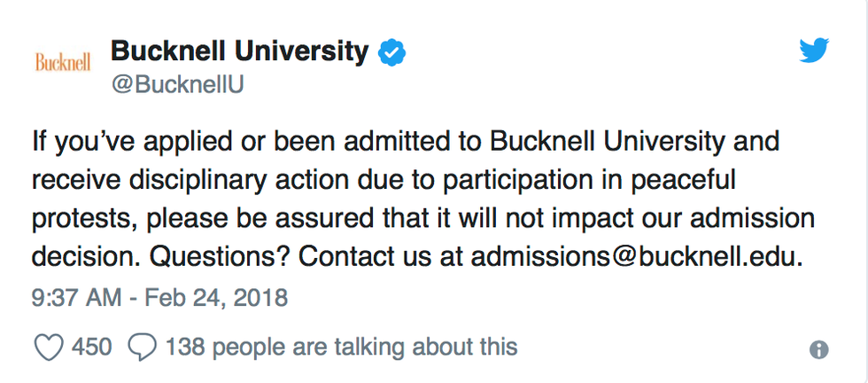Open the tweet info icon
The width and height of the screenshot is (868, 383).
pos(818,349)
